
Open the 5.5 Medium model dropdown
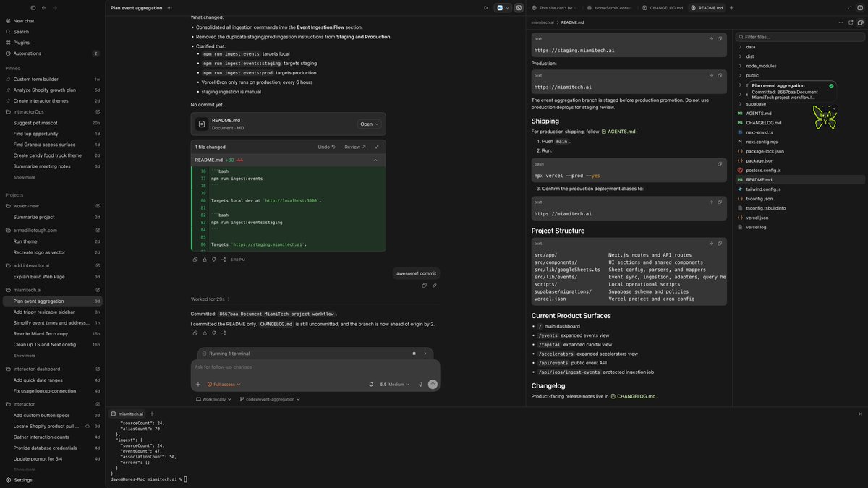pos(396,385)
